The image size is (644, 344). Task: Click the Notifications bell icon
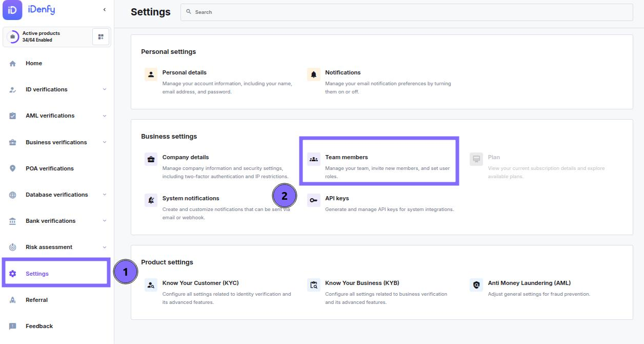point(313,74)
